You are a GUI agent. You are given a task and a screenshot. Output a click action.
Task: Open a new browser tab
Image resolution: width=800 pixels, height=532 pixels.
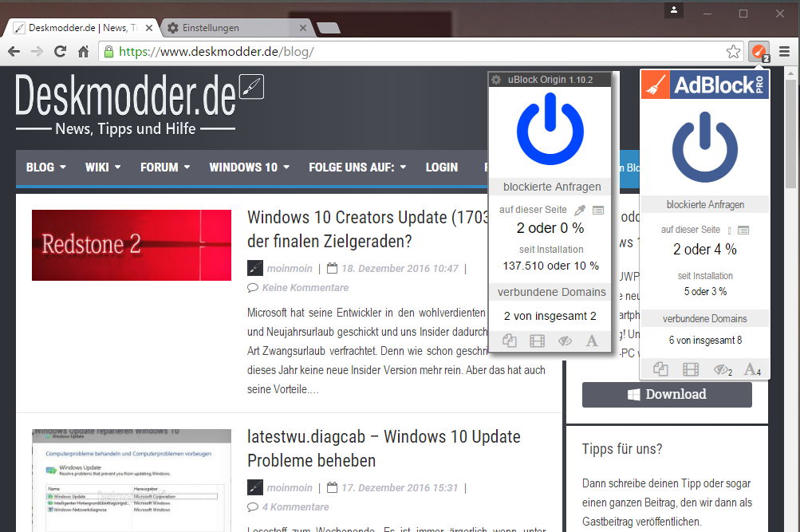328,28
